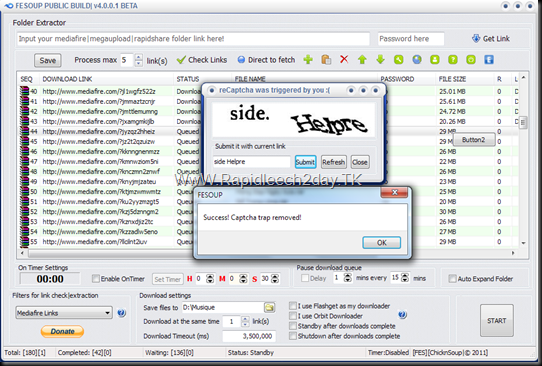Viewport: 542px width, 366px height.
Task: Click the folder link input field
Action: [x=193, y=39]
